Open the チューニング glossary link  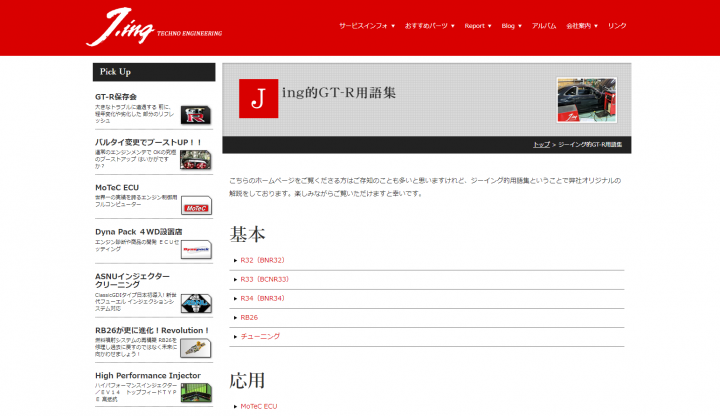pyautogui.click(x=260, y=336)
